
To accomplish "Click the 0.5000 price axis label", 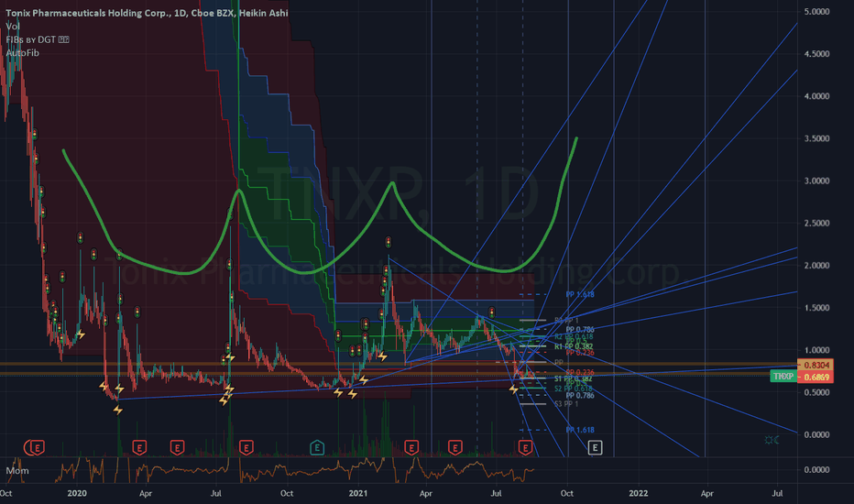I will point(816,392).
